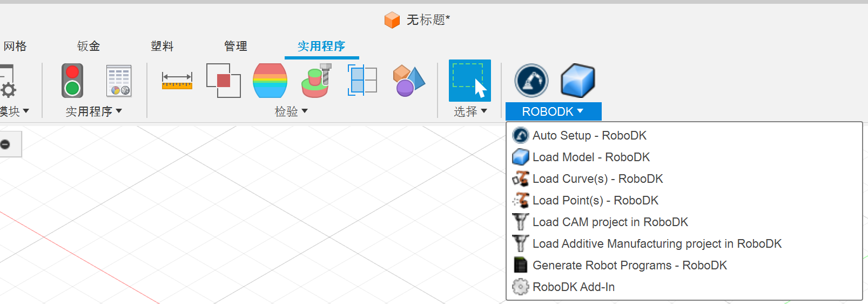The width and height of the screenshot is (868, 304).
Task: Choose Auto Setup - RoboDK menu item
Action: click(x=684, y=135)
